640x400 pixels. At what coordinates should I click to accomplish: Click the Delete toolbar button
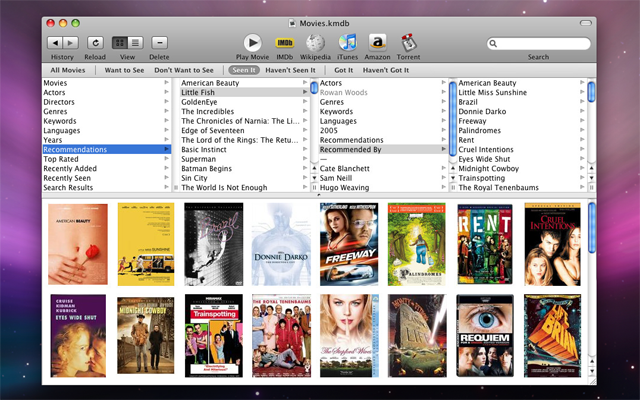click(x=159, y=43)
